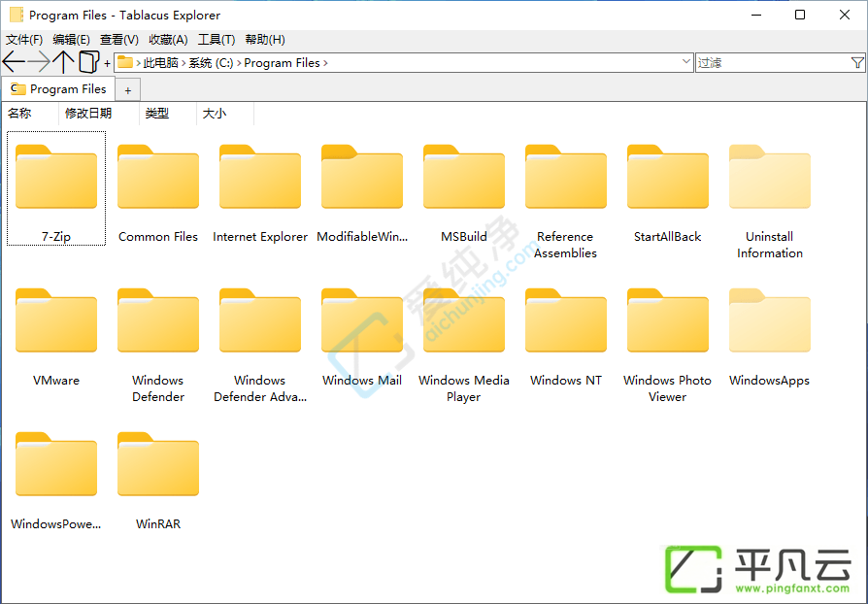
Task: Expand the chevron after Program Files in path
Action: (325, 63)
